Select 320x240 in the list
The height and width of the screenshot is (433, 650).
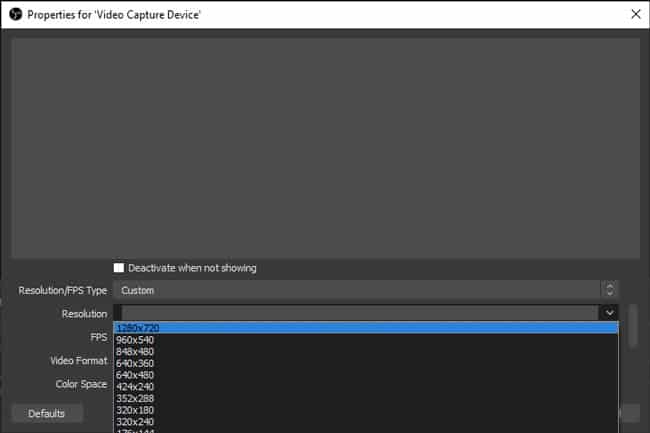(x=366, y=422)
